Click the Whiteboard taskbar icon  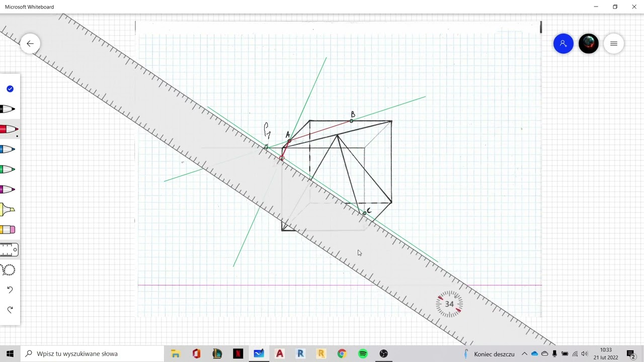click(x=259, y=353)
